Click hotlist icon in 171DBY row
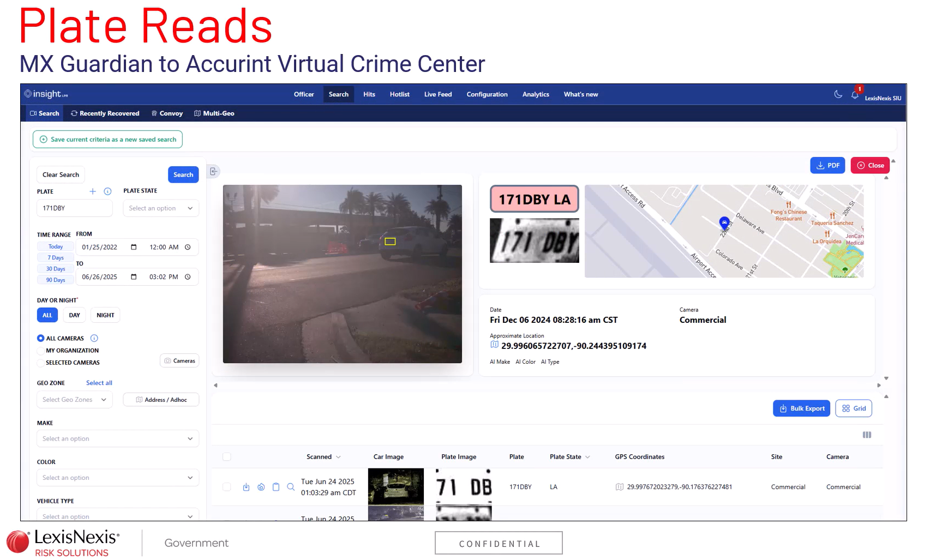This screenshot has height=560, width=930. click(261, 487)
